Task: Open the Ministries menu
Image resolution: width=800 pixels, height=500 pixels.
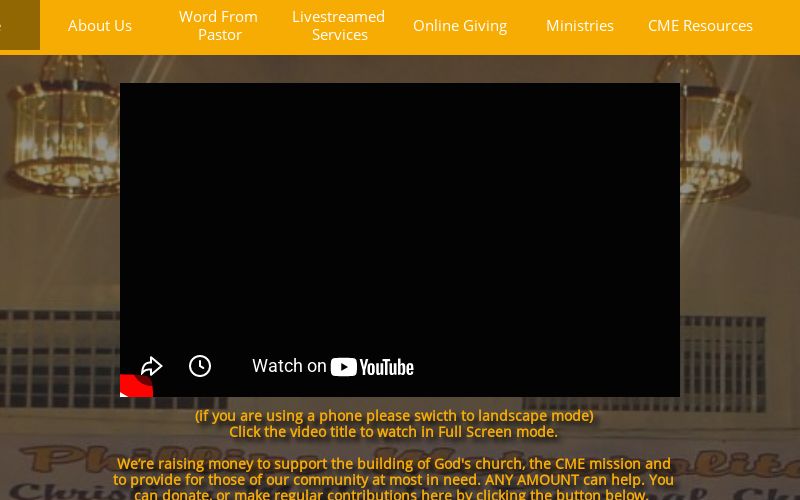Action: coord(580,26)
